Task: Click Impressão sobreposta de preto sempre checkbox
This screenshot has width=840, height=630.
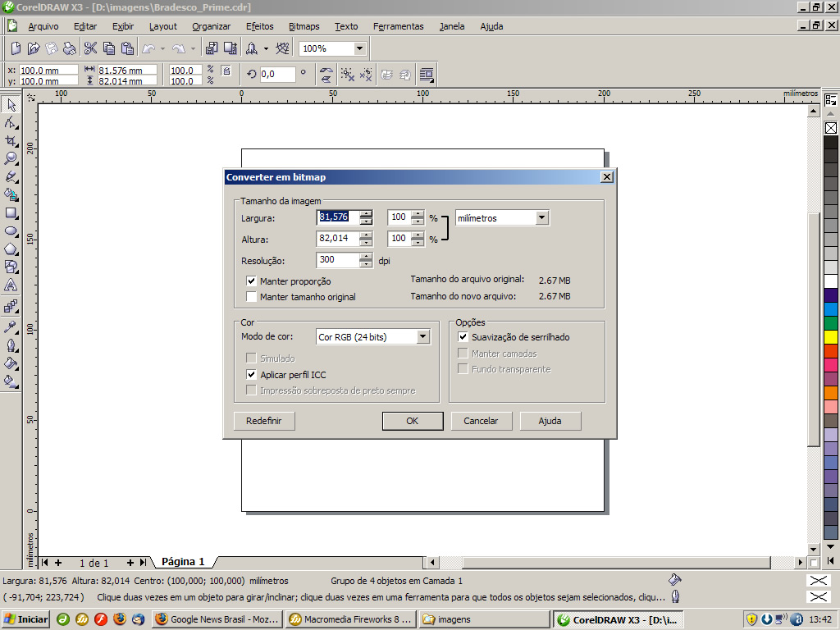Action: [x=251, y=390]
